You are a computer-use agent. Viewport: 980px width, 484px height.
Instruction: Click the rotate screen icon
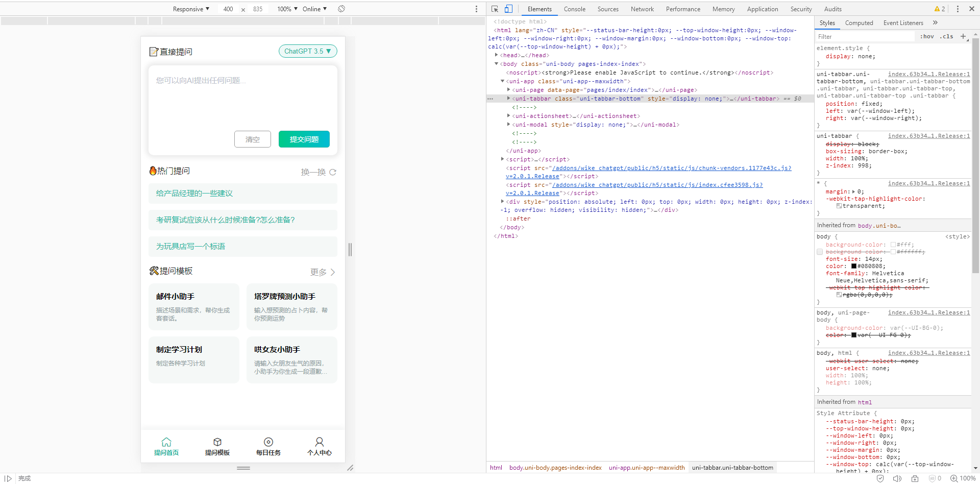click(341, 9)
